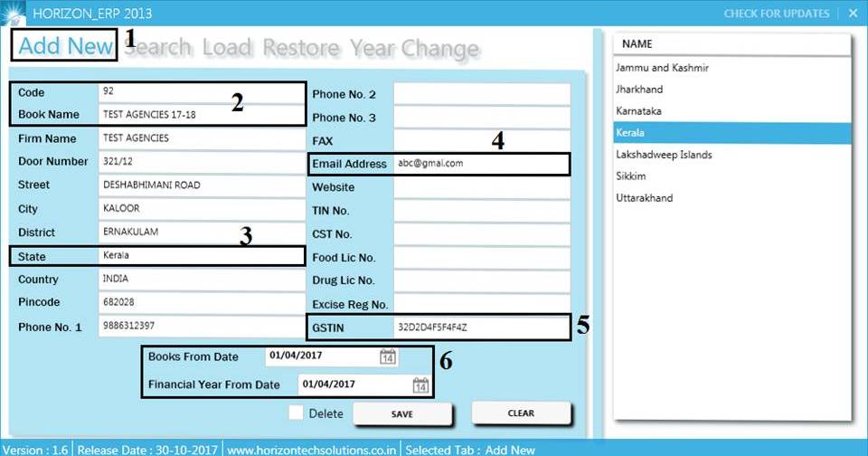Image resolution: width=868 pixels, height=456 pixels.
Task: Click the website URL in the status bar
Action: click(312, 450)
